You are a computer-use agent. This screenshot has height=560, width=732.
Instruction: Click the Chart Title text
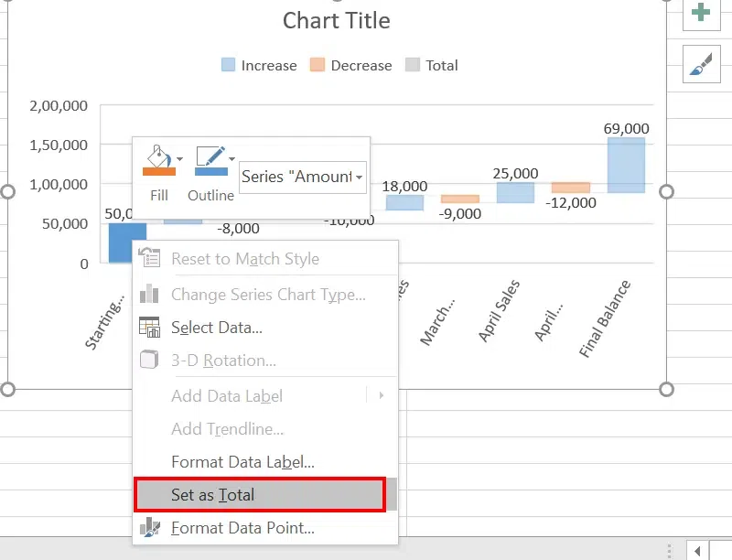click(x=337, y=21)
